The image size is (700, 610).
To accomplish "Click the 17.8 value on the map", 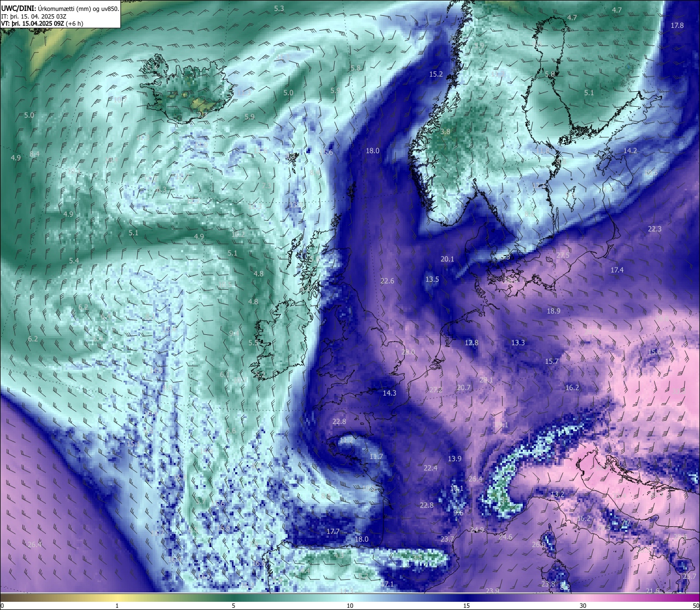I will click(678, 26).
